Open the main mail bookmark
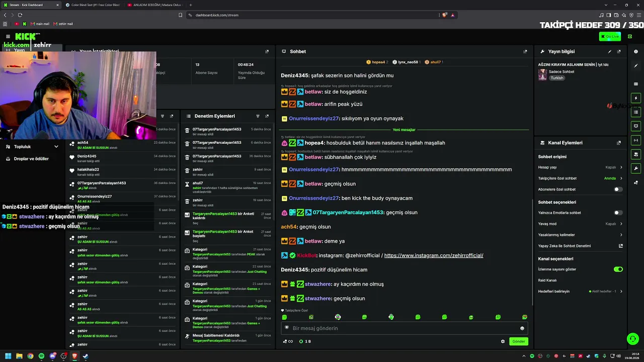 pos(40,24)
